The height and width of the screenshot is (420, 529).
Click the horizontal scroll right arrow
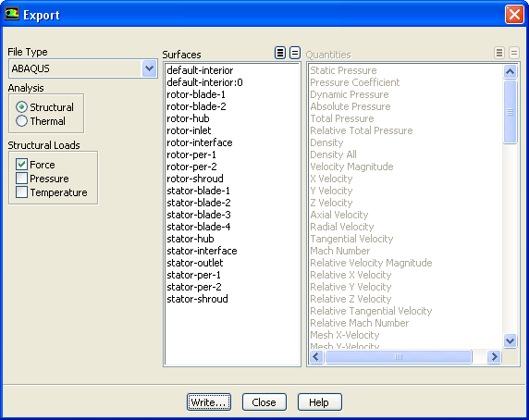[494, 356]
